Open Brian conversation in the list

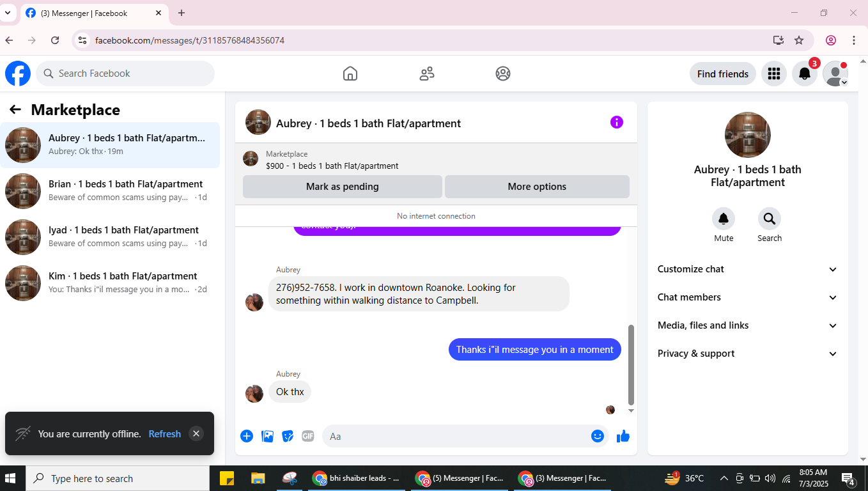click(110, 191)
